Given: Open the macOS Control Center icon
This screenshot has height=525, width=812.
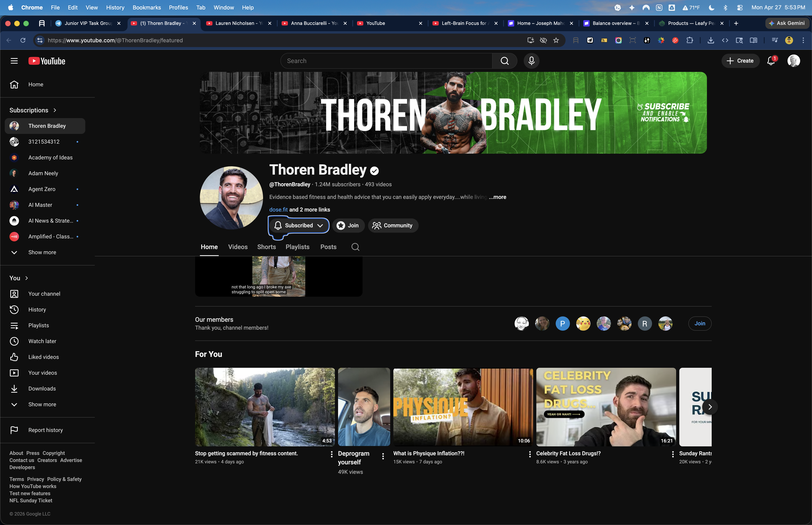Looking at the screenshot, I should click(740, 8).
